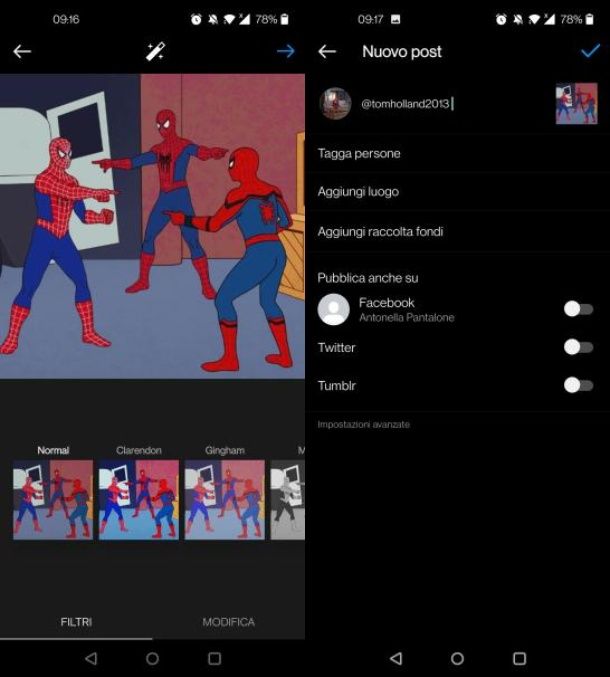Tap the Spider-Man image preview

click(152, 226)
